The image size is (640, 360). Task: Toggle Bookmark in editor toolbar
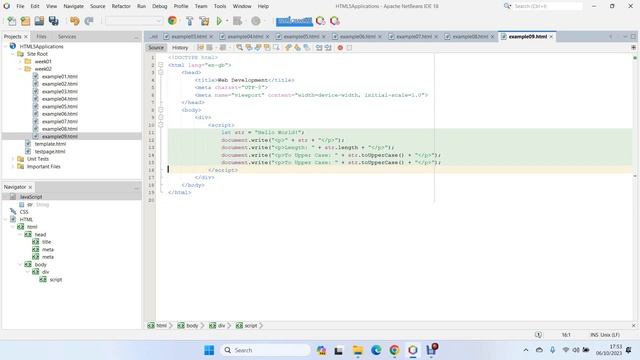[307, 48]
